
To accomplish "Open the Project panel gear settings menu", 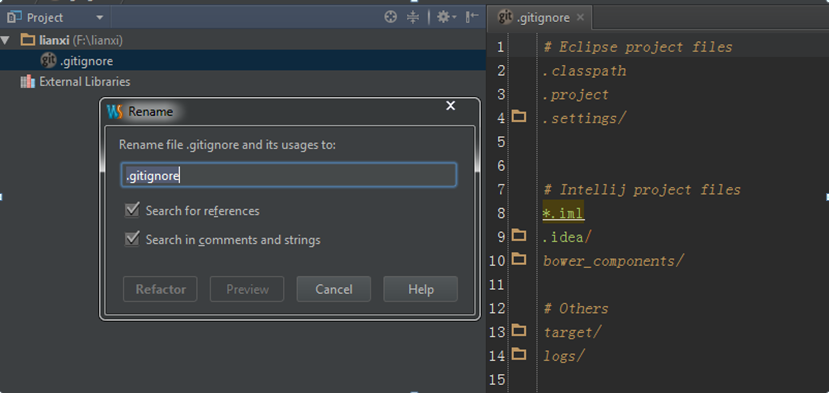I will 446,17.
